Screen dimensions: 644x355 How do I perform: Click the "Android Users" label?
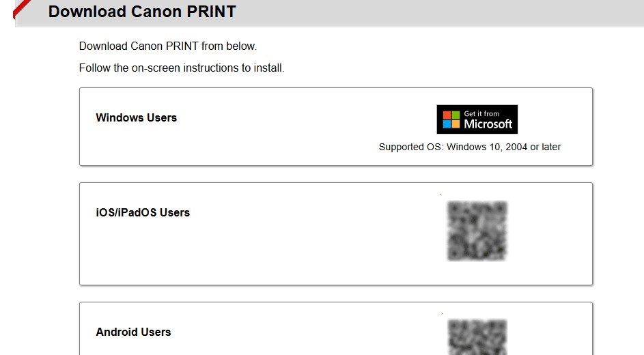pos(133,332)
